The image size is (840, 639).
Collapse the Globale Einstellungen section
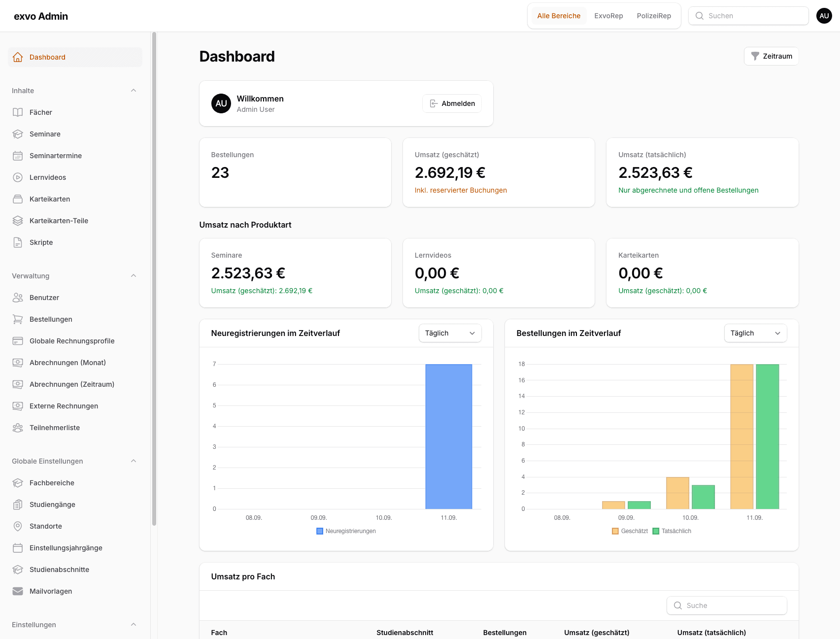pos(134,461)
